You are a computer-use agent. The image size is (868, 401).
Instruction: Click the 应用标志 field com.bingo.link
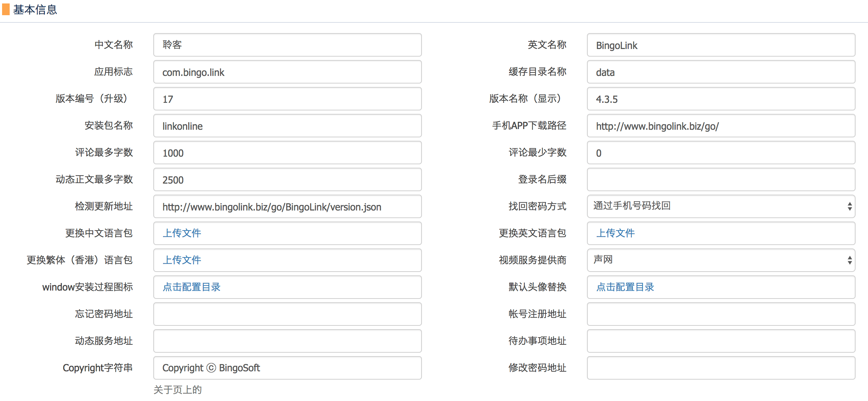(x=287, y=72)
